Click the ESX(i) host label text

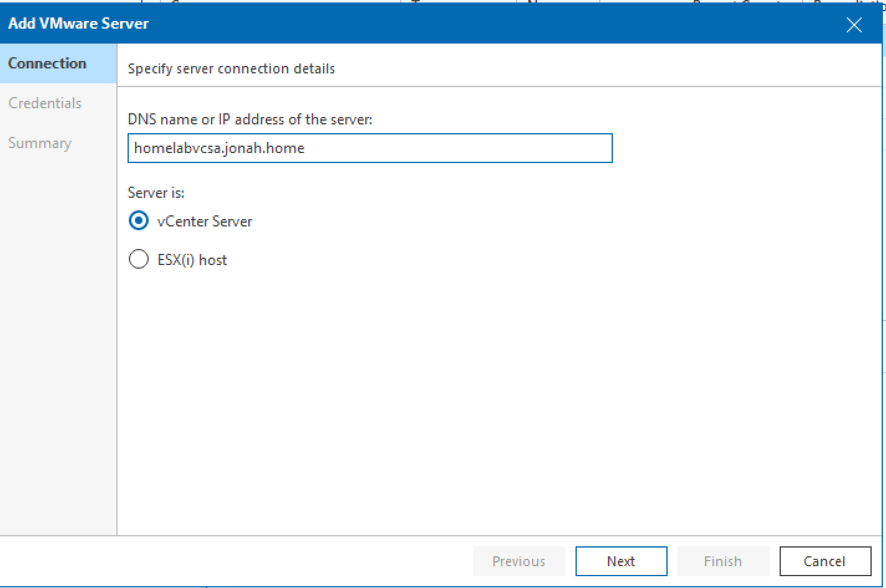pyautogui.click(x=193, y=259)
